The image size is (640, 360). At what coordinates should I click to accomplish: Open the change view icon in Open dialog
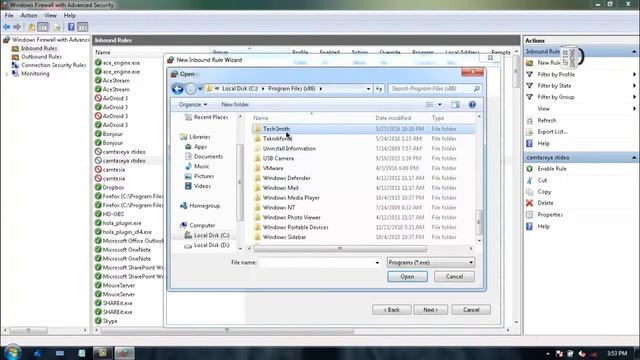(430, 105)
